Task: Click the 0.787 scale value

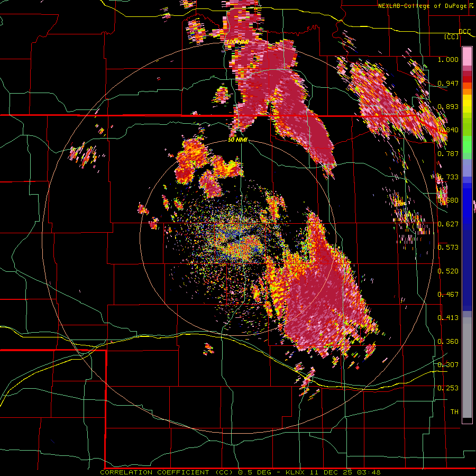Action: coord(448,153)
